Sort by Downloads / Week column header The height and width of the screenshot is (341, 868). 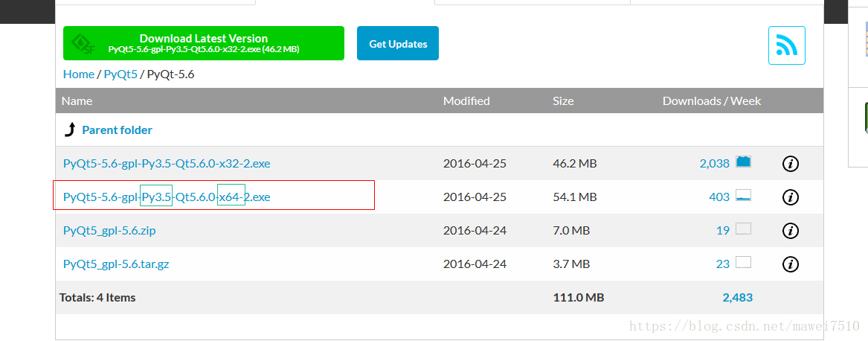pyautogui.click(x=712, y=101)
